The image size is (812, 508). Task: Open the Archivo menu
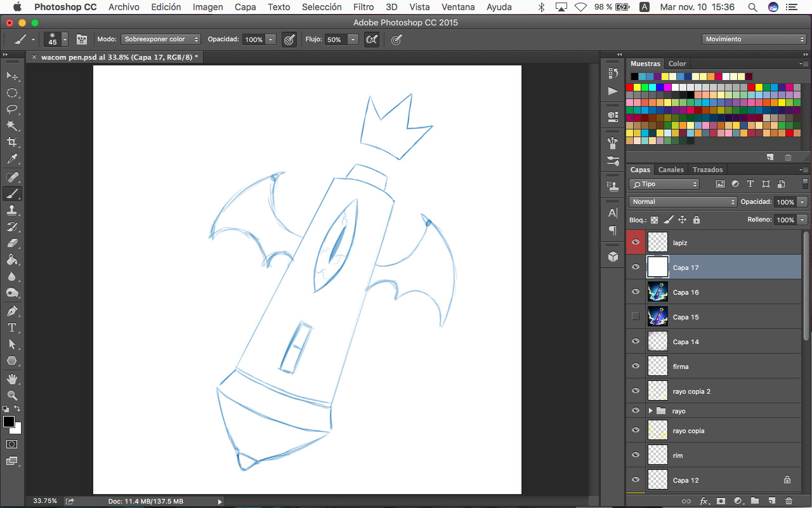(124, 7)
